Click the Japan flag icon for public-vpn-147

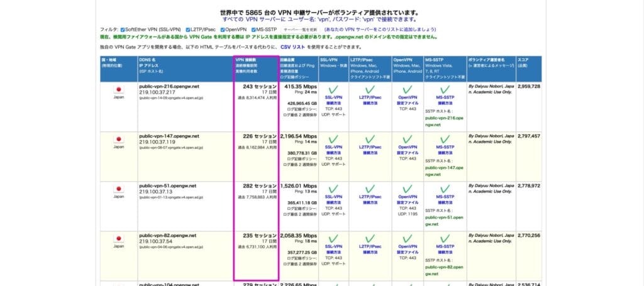[119, 140]
